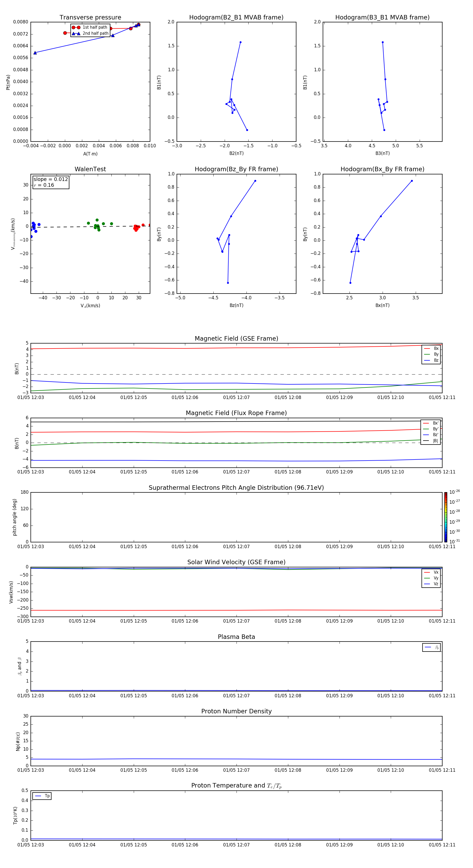Click the Proton Number Density title
The image size is (473, 868).
tap(236, 712)
